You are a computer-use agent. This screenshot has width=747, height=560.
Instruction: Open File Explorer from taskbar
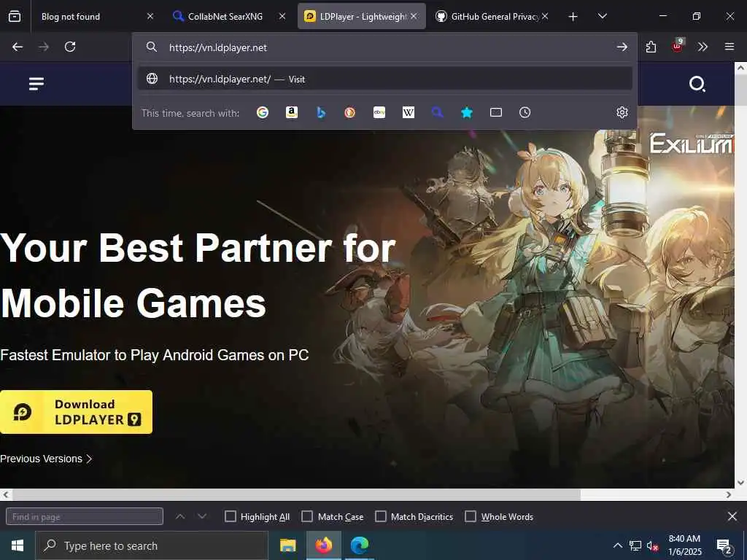click(287, 545)
